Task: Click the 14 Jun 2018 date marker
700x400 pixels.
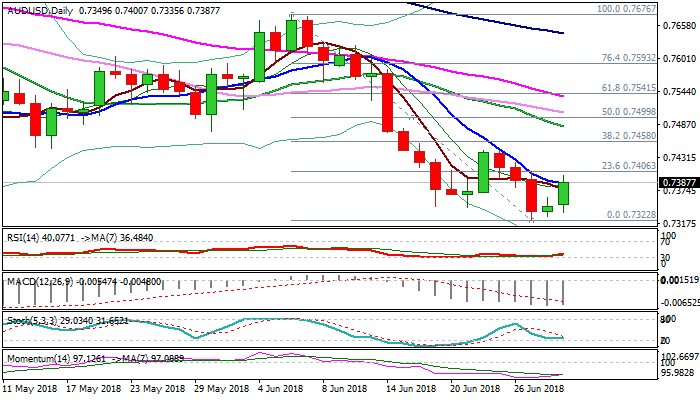Action: (x=410, y=387)
